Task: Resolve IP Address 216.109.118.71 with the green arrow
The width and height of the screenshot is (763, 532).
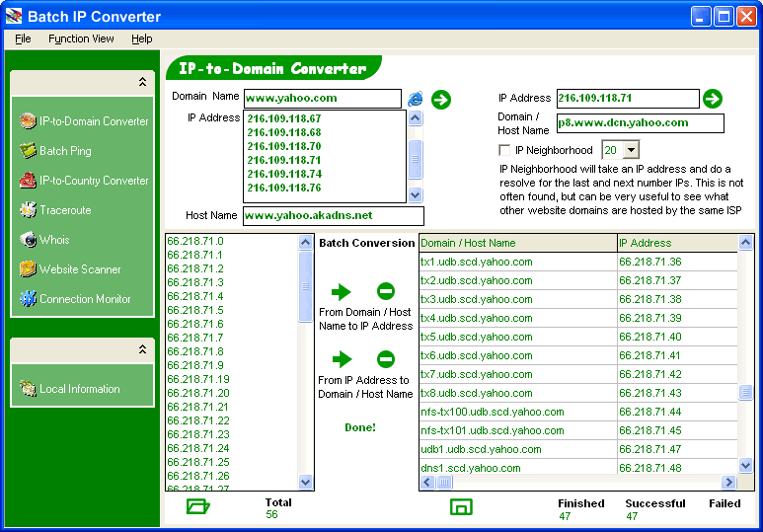Action: 713,99
